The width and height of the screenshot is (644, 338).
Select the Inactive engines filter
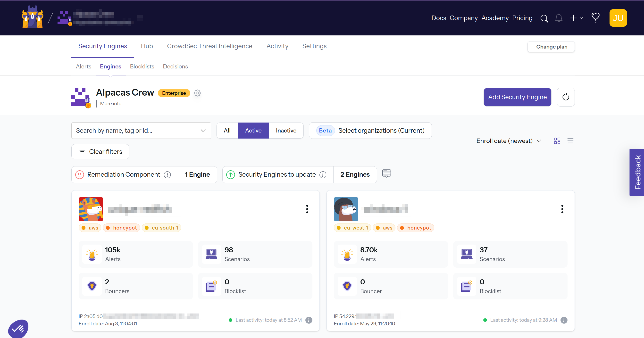(286, 130)
